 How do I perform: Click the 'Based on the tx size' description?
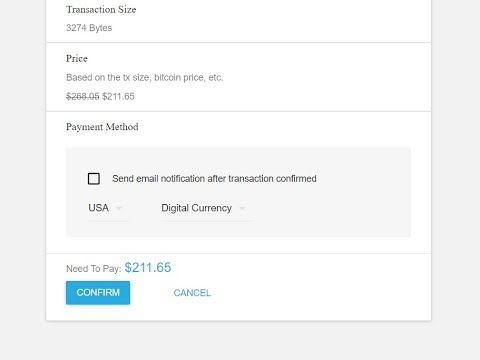coord(145,77)
